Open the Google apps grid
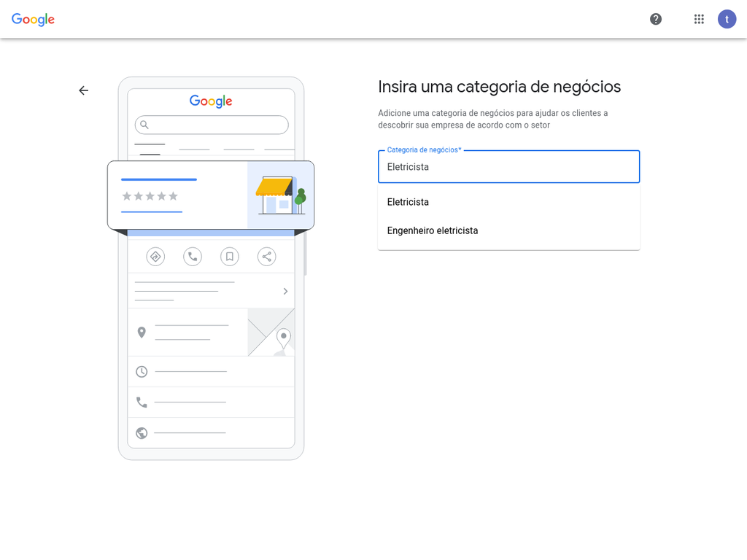This screenshot has height=560, width=747. click(699, 19)
